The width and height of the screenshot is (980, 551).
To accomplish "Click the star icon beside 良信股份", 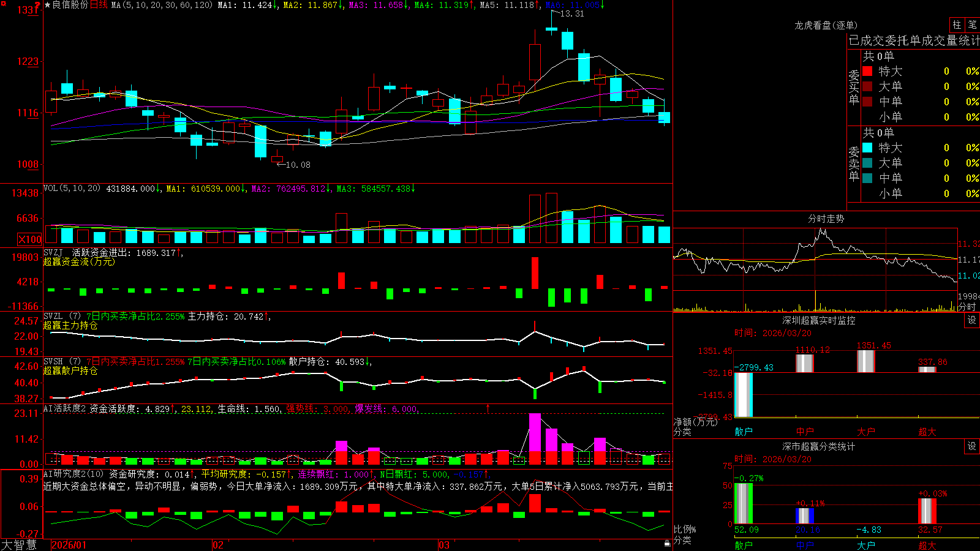I will tap(47, 5).
